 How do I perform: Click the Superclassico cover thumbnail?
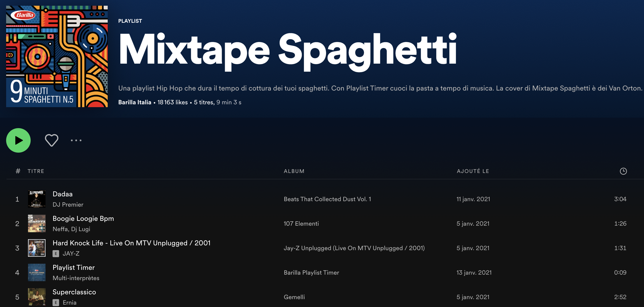[x=37, y=297]
